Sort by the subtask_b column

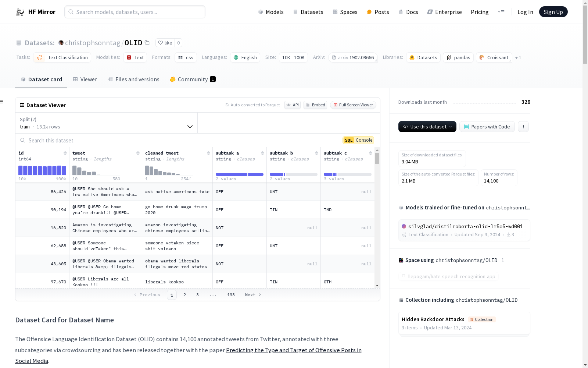click(316, 153)
